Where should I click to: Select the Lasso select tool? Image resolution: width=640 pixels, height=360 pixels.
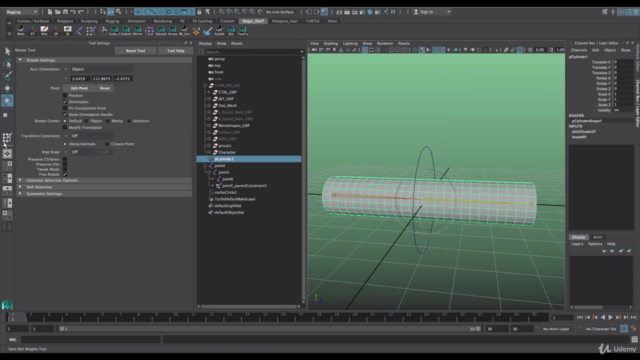point(7,63)
